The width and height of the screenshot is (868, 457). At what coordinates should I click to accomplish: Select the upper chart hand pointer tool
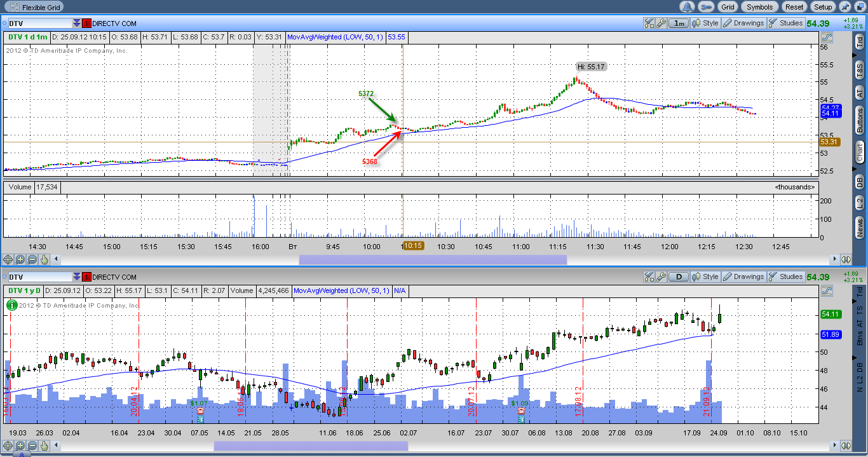pyautogui.click(x=44, y=259)
